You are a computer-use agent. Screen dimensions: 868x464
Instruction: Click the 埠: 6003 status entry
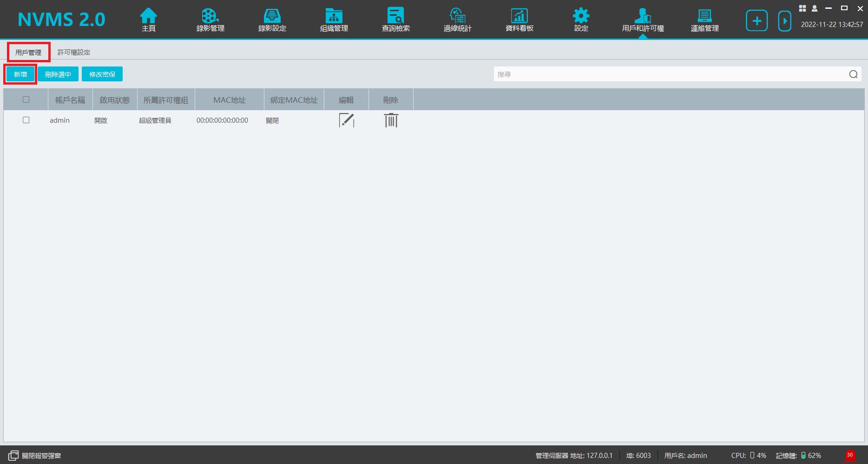tap(638, 456)
